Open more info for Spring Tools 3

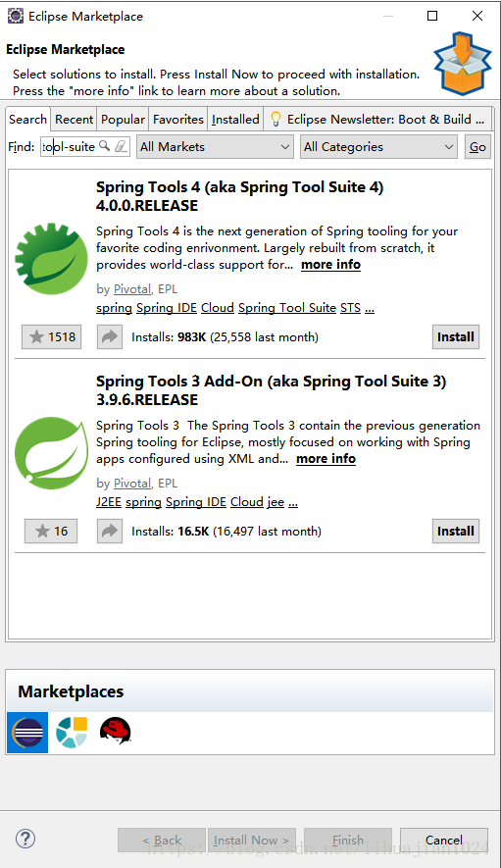pos(326,458)
